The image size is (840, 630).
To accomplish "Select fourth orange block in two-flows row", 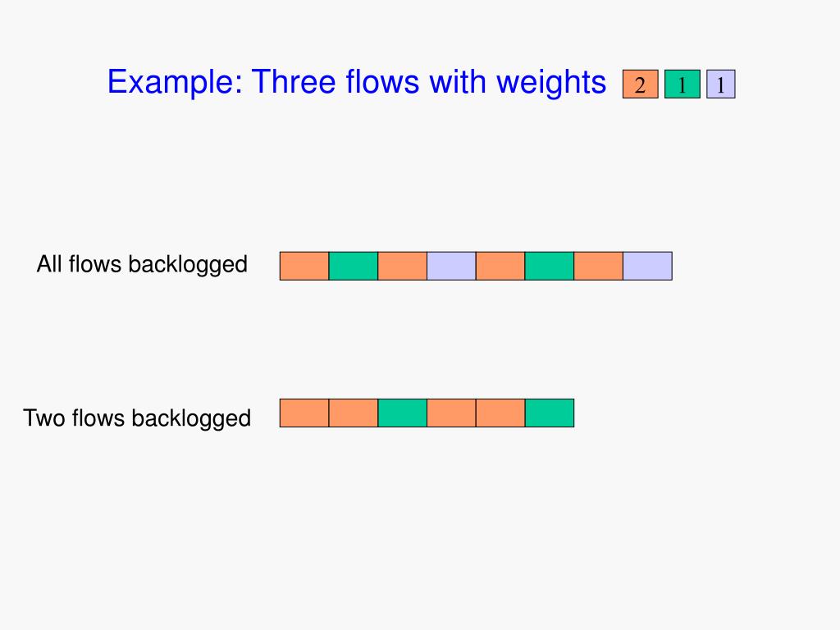I will [500, 413].
